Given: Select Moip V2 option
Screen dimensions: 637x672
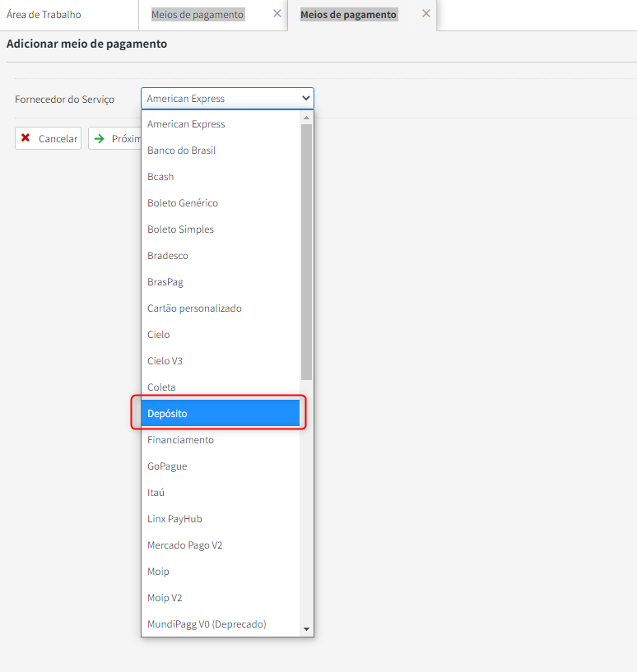Looking at the screenshot, I should pos(221,597).
